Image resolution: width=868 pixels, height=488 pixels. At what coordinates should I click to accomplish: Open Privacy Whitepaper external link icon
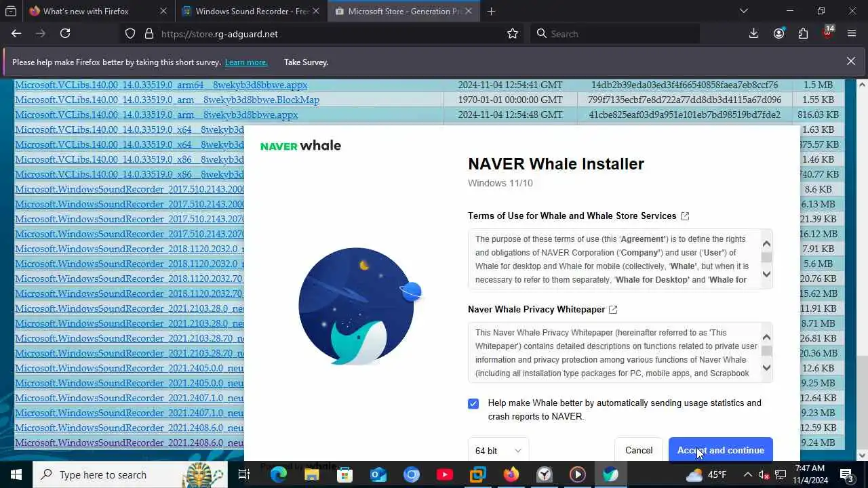613,310
